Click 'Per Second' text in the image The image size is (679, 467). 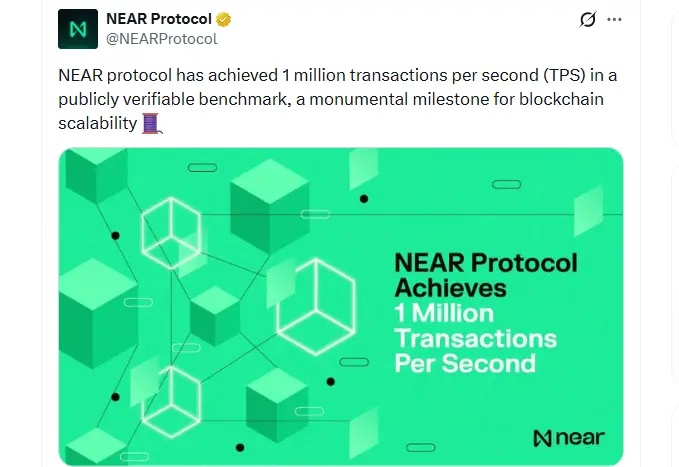(x=464, y=362)
